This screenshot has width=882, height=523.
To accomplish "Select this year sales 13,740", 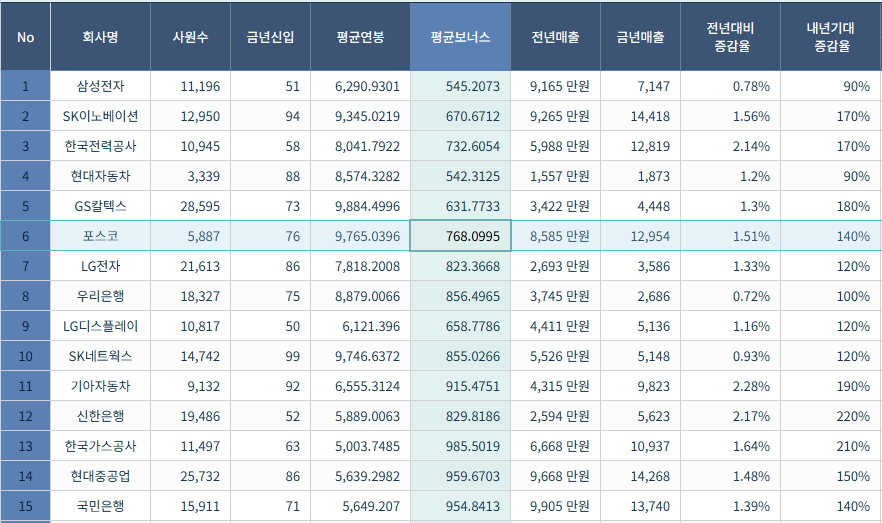I will [640, 506].
